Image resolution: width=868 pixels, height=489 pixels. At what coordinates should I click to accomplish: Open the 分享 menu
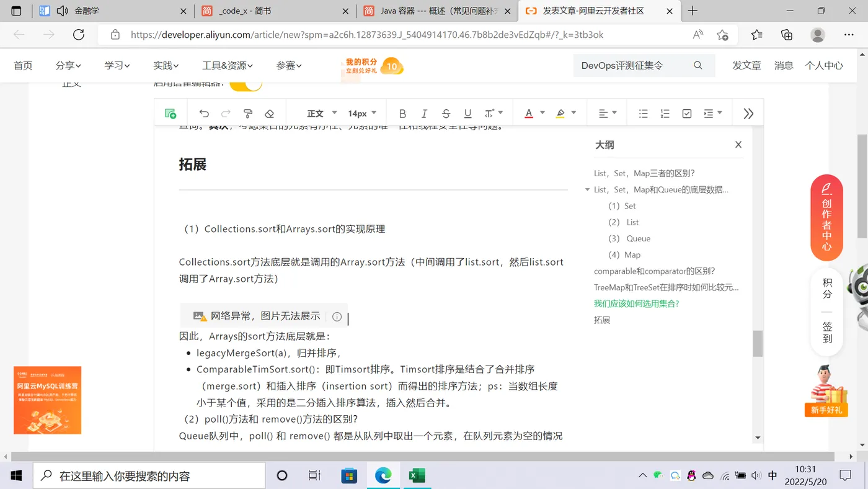point(68,65)
